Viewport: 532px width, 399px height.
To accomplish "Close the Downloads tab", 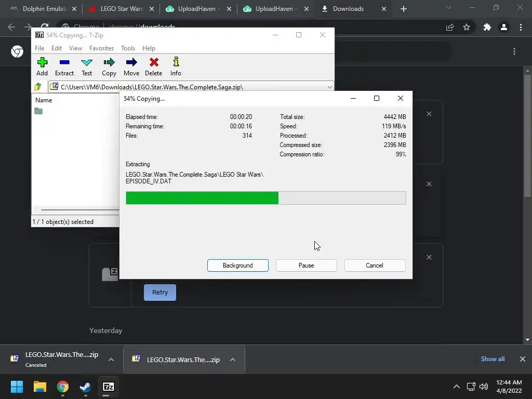I will [x=384, y=9].
